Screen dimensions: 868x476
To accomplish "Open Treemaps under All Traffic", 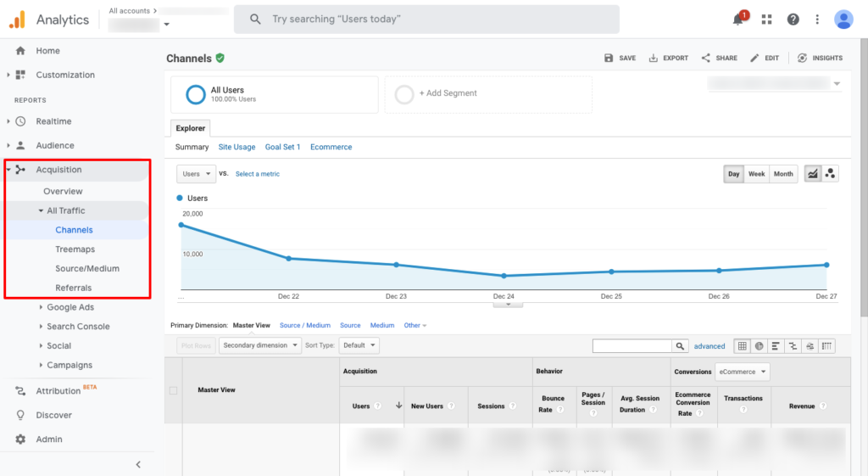I will click(x=75, y=249).
